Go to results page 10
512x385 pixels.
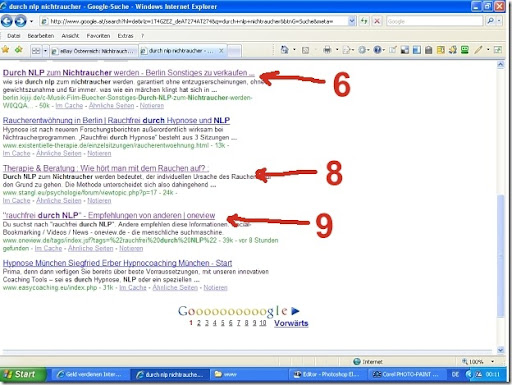(263, 323)
